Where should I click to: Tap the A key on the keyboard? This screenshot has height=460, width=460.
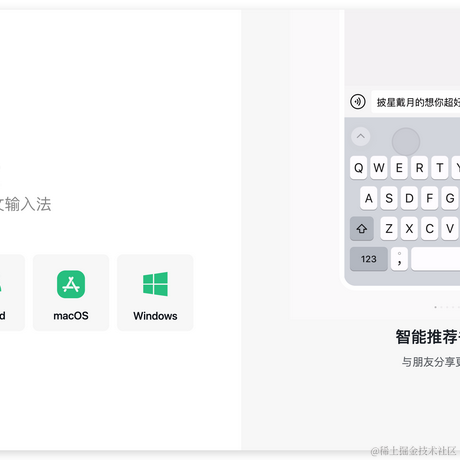tap(369, 198)
